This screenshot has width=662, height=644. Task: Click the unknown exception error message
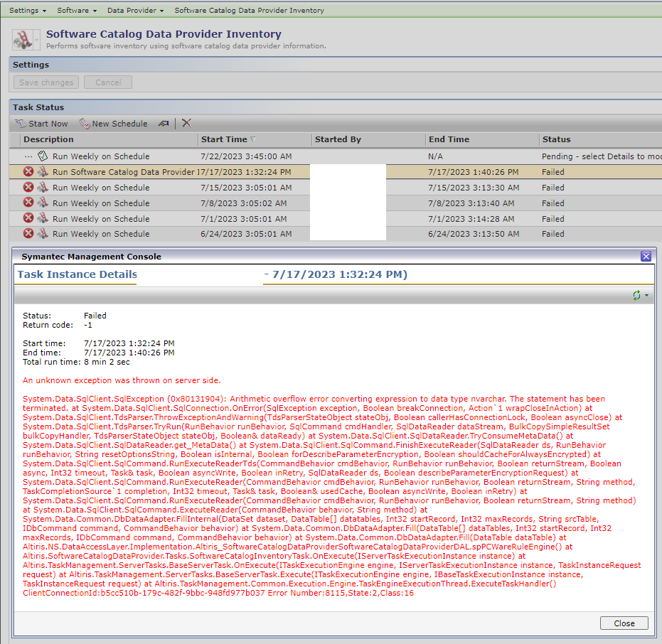pyautogui.click(x=122, y=380)
